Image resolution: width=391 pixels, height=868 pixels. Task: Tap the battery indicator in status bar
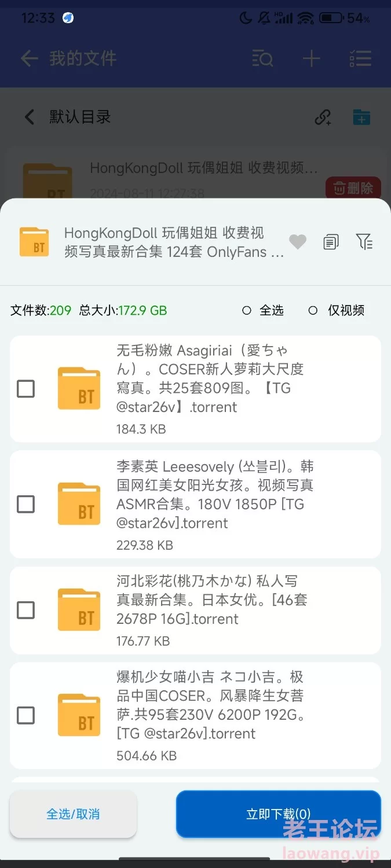click(x=331, y=19)
